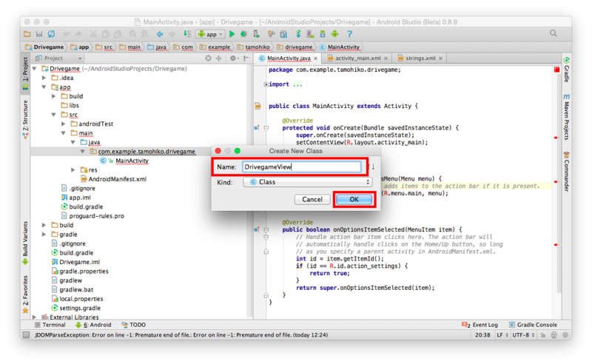Click the Debug bug icon

(244, 34)
